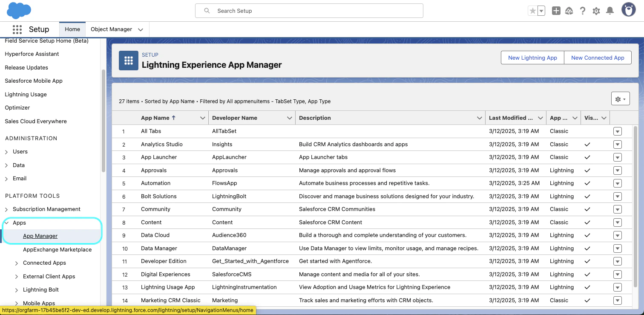Open the notifications bell
The height and width of the screenshot is (315, 644).
point(610,11)
